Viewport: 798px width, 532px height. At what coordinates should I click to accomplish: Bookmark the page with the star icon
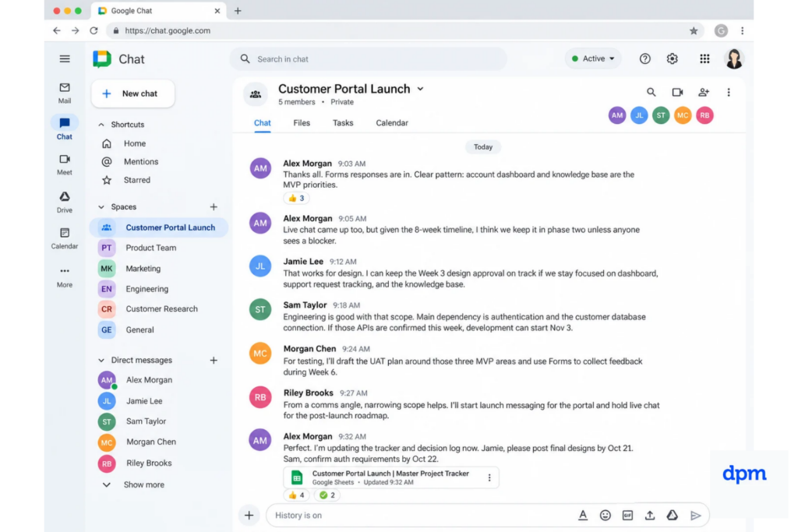point(693,30)
